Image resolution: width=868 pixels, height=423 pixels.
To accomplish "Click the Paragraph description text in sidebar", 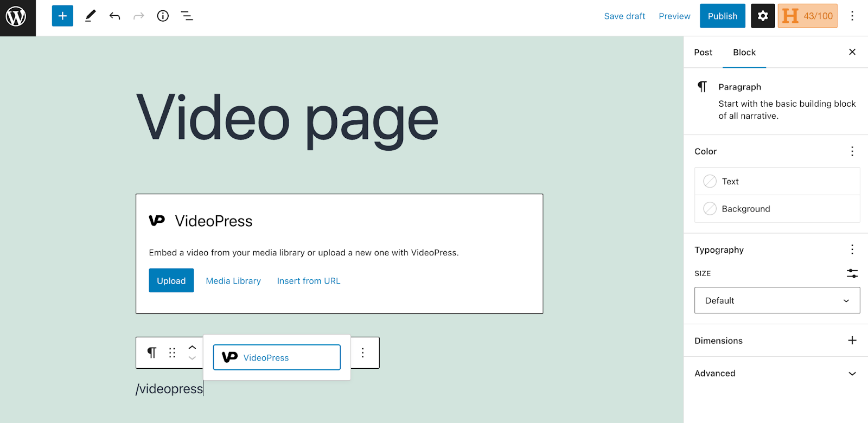I will (787, 110).
